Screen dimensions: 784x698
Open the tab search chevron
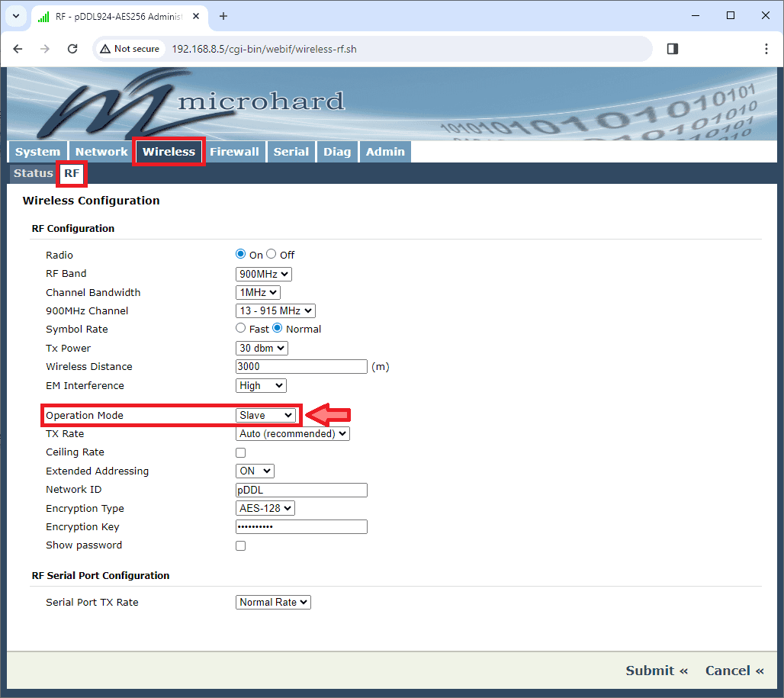pos(15,16)
